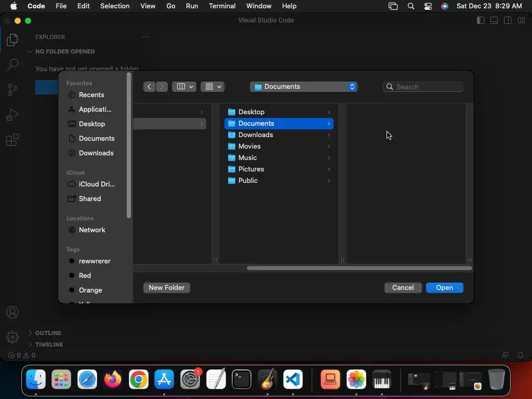Click Cancel in the file dialog
The width and height of the screenshot is (532, 399).
pos(403,288)
